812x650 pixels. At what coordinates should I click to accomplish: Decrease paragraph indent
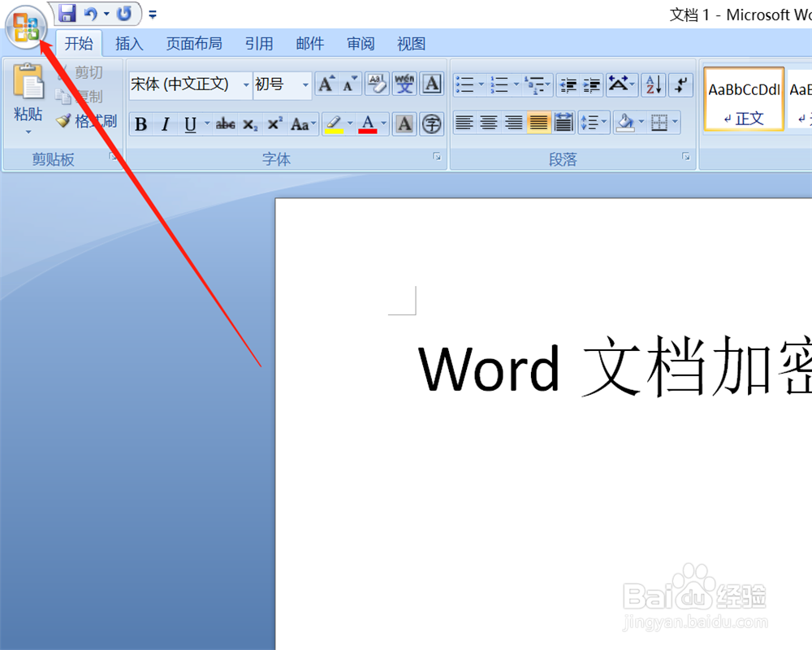pos(568,84)
